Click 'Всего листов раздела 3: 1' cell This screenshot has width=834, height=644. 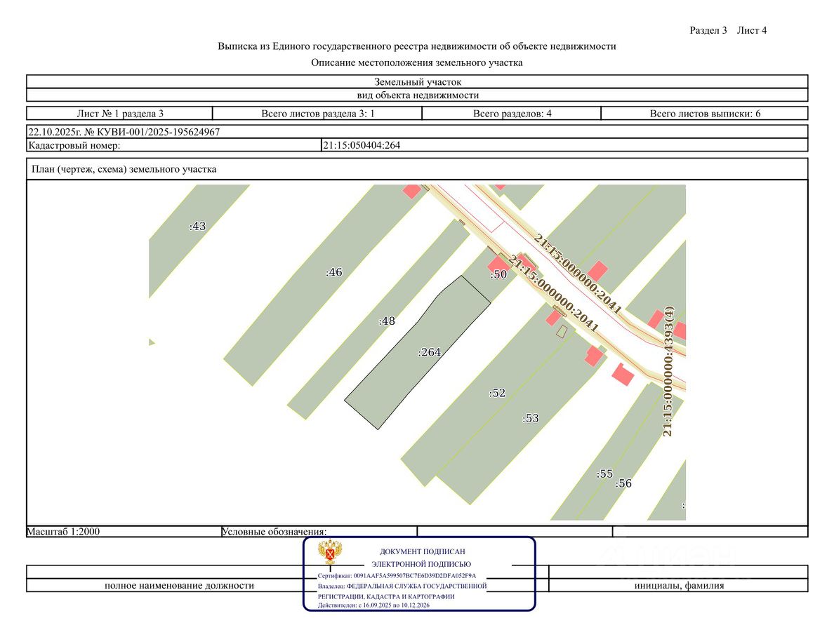click(x=317, y=113)
